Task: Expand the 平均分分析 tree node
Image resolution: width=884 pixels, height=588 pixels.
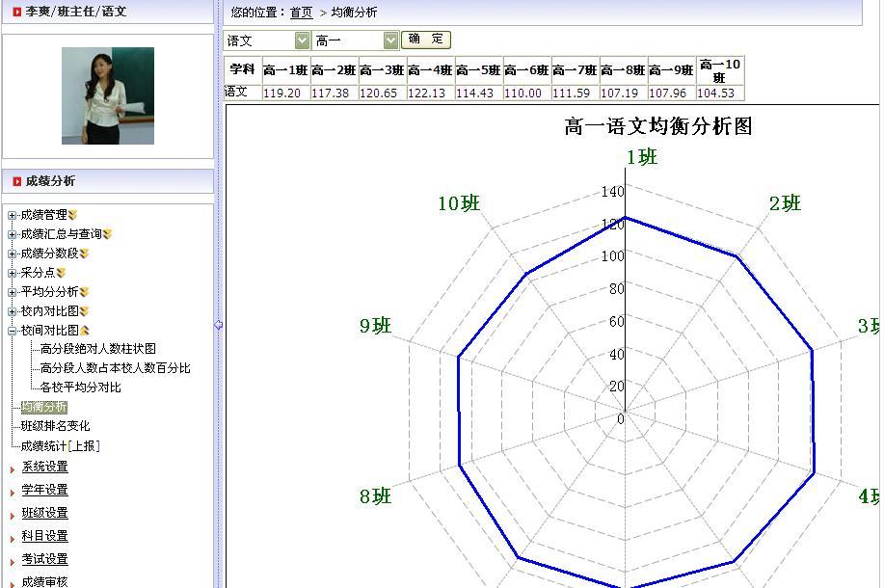Action: [12, 292]
